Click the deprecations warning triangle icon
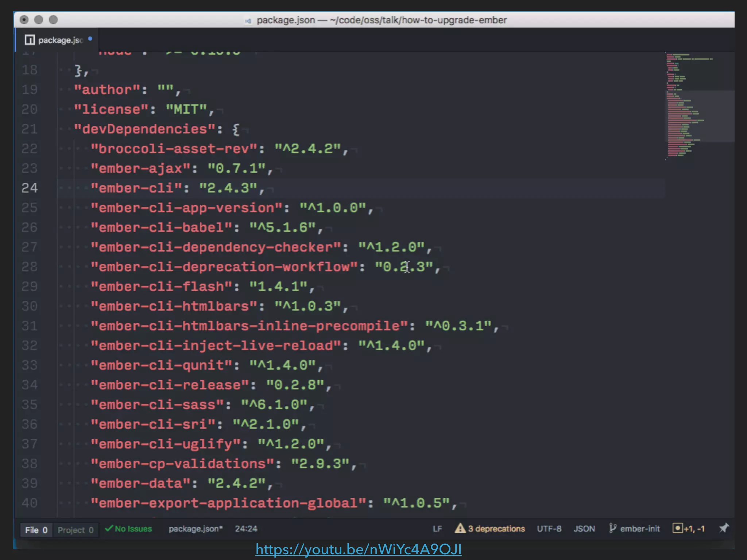The height and width of the screenshot is (560, 747). (x=460, y=528)
